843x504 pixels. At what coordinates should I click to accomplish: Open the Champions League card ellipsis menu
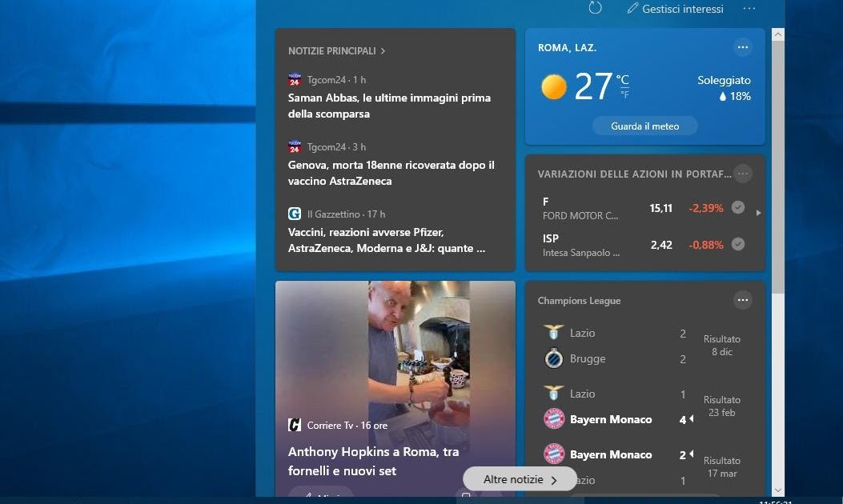743,299
